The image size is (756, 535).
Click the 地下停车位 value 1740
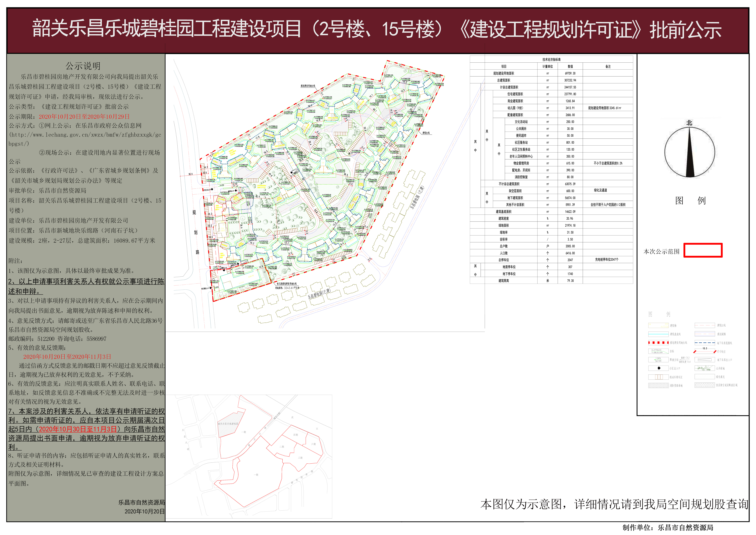point(570,274)
